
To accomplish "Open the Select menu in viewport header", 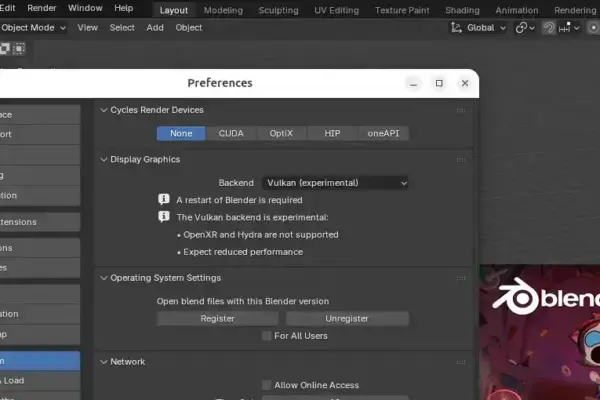I will (122, 28).
